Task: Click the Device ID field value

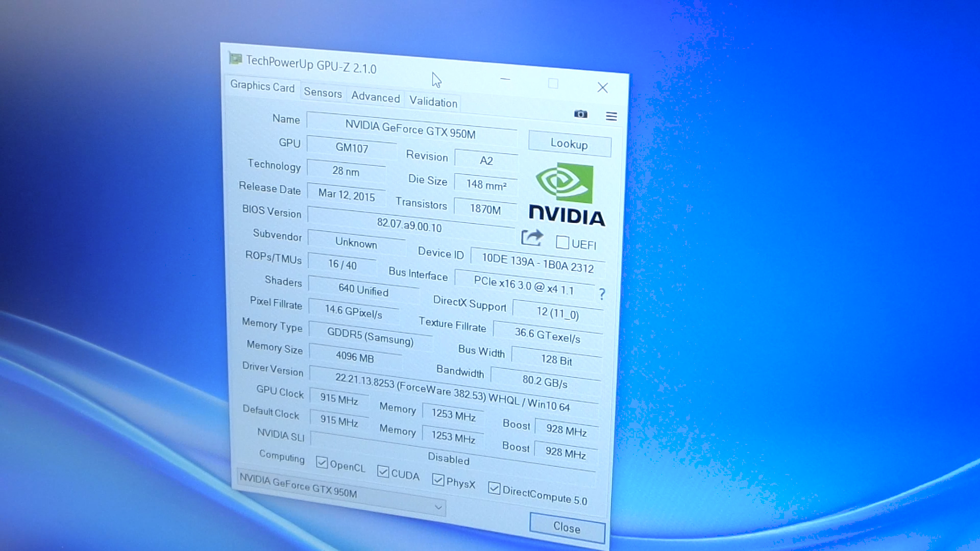Action: click(532, 264)
